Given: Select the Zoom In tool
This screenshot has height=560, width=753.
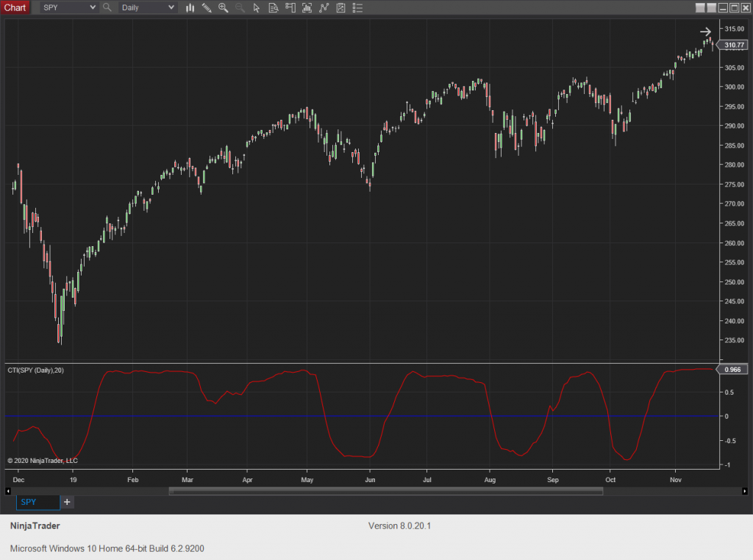Looking at the screenshot, I should point(223,8).
